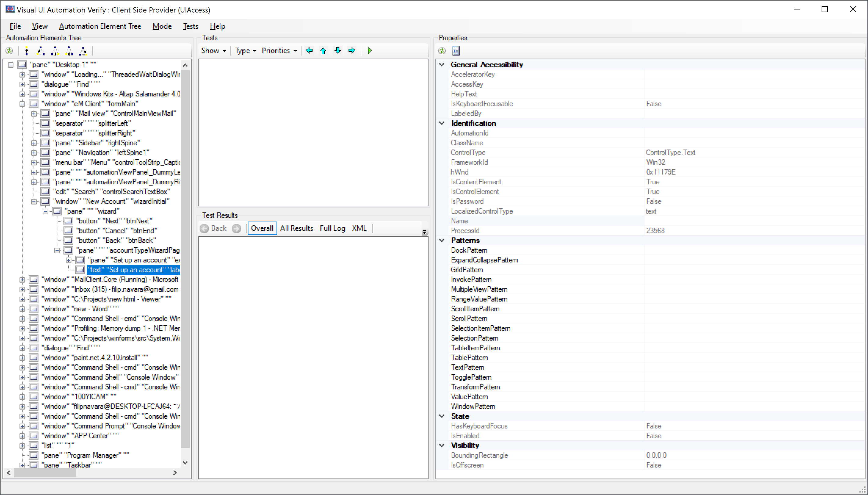
Task: Select the Next btnNext button node
Action: [114, 221]
